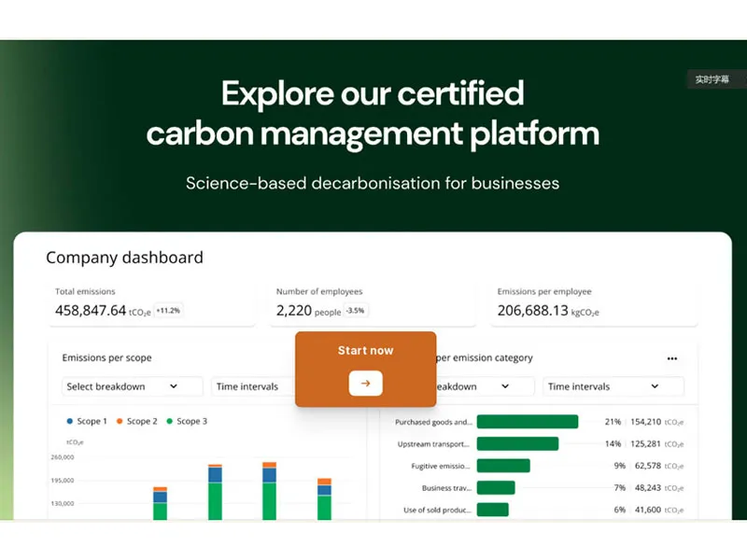Viewport: 747px width, 560px height.
Task: Click the 实时字幕 live caption button
Action: tap(712, 80)
